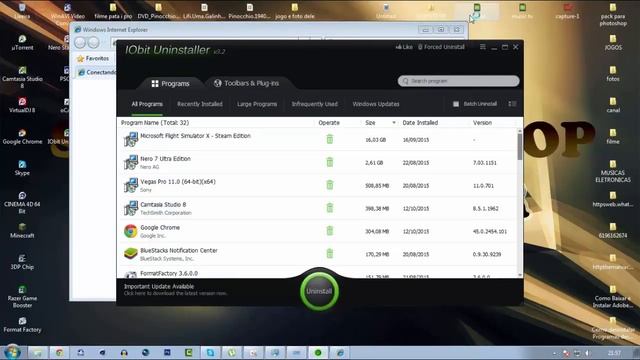
Task: Open VirtualDJ 8 desktop shortcut
Action: click(22, 105)
